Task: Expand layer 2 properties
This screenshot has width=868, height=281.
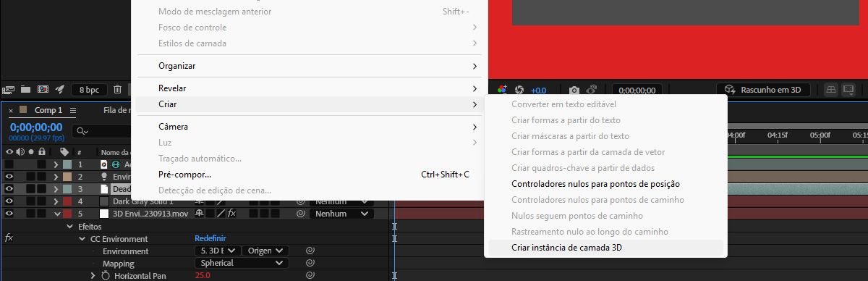Action: tap(56, 177)
